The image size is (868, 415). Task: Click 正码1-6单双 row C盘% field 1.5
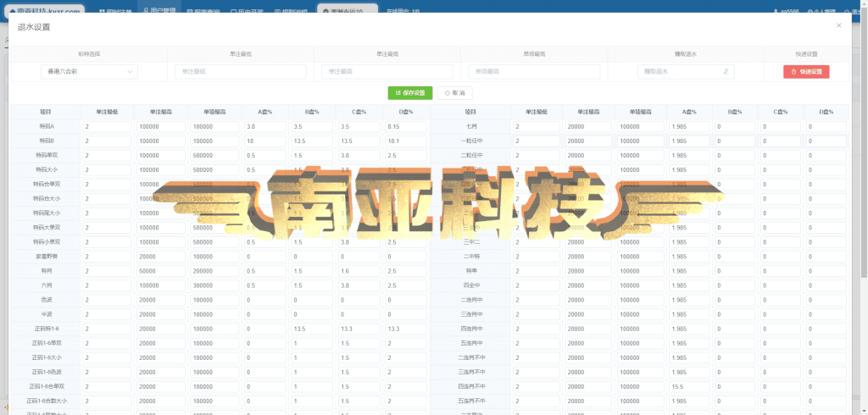(x=359, y=343)
